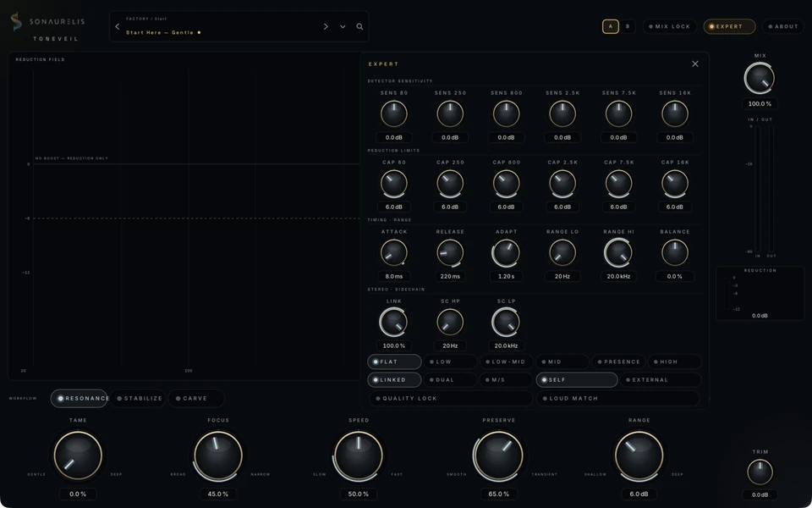Select M/S stereo mode
Image resolution: width=812 pixels, height=508 pixels.
tap(507, 380)
